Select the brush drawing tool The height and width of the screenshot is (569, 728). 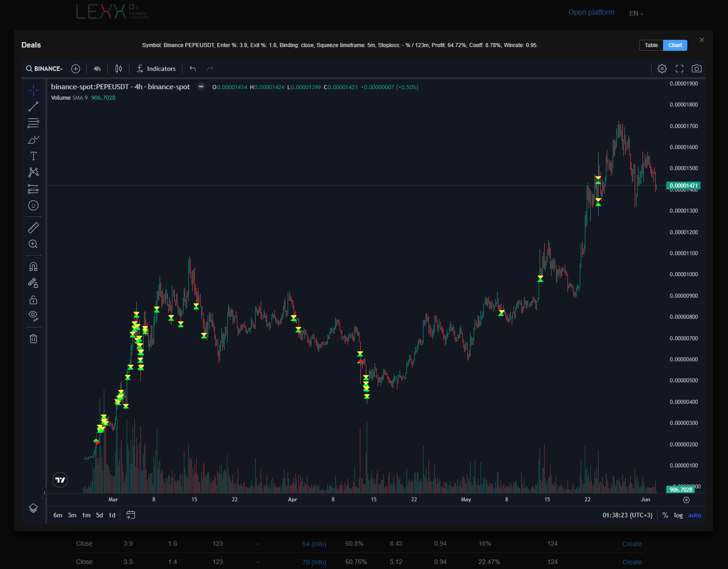click(33, 140)
